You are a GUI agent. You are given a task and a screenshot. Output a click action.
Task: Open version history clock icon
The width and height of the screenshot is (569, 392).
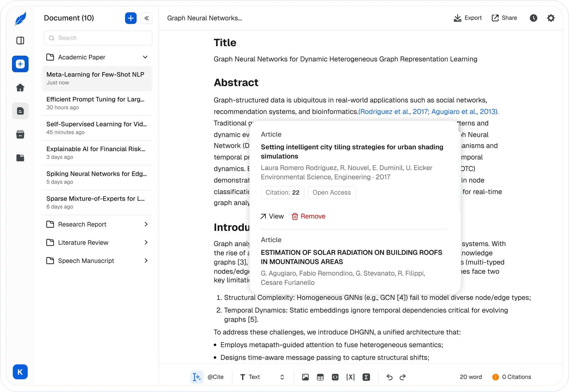pyautogui.click(x=534, y=18)
